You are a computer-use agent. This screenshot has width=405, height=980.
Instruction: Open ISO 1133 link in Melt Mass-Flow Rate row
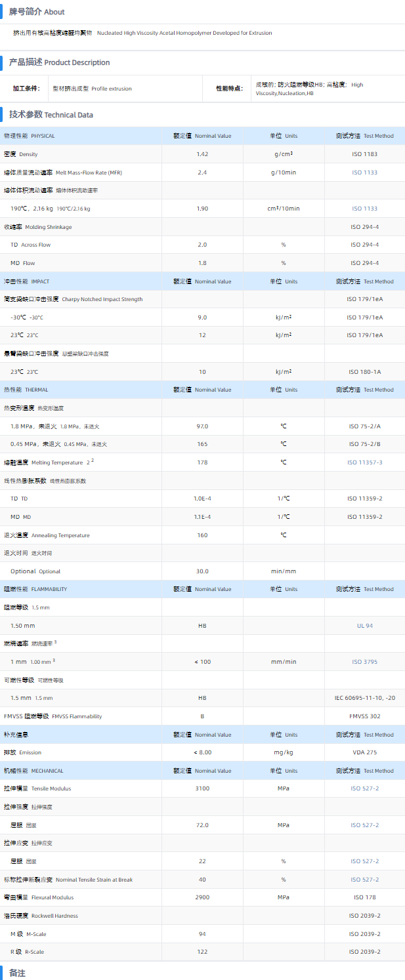[364, 173]
